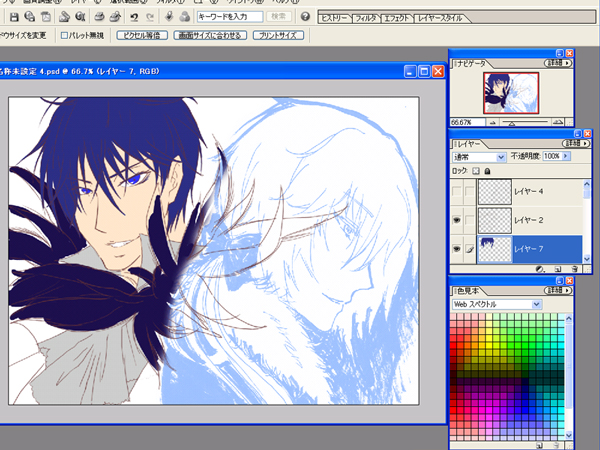Viewport: 600px width, 450px height.
Task: Open Save for Web icon
Action: [x=29, y=17]
